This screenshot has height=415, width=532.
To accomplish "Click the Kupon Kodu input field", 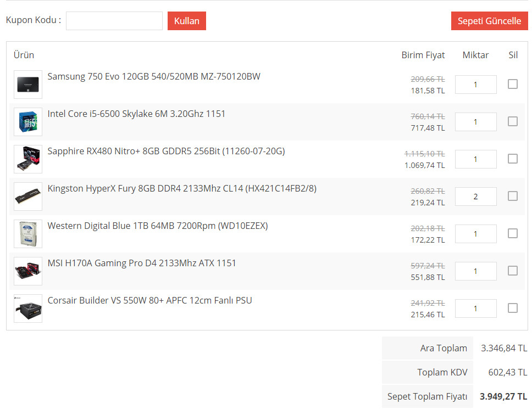I will tap(114, 21).
